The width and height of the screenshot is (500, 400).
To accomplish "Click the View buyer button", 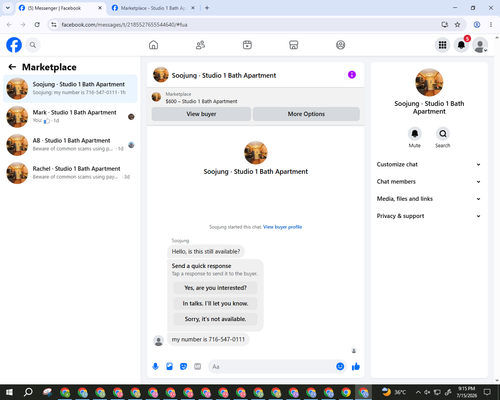I will pos(201,114).
